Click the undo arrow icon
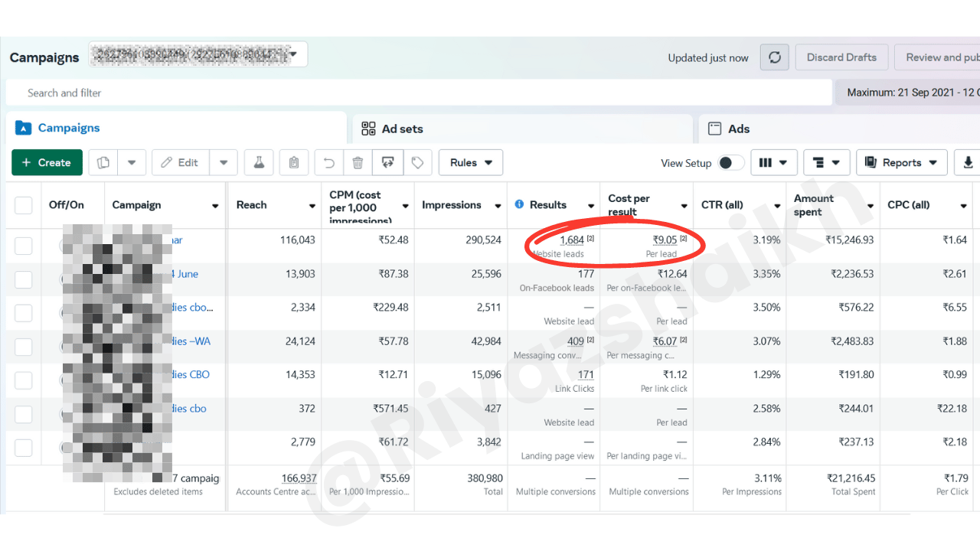 329,162
